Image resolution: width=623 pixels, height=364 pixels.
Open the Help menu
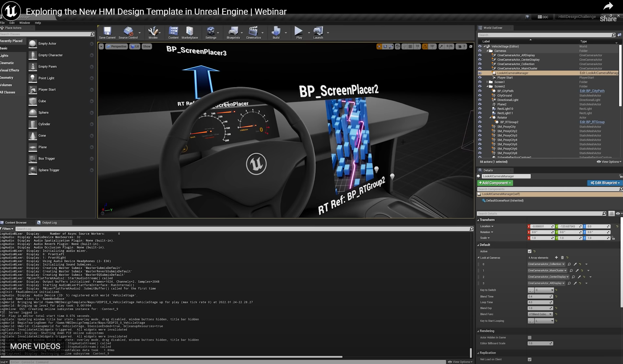click(38, 23)
